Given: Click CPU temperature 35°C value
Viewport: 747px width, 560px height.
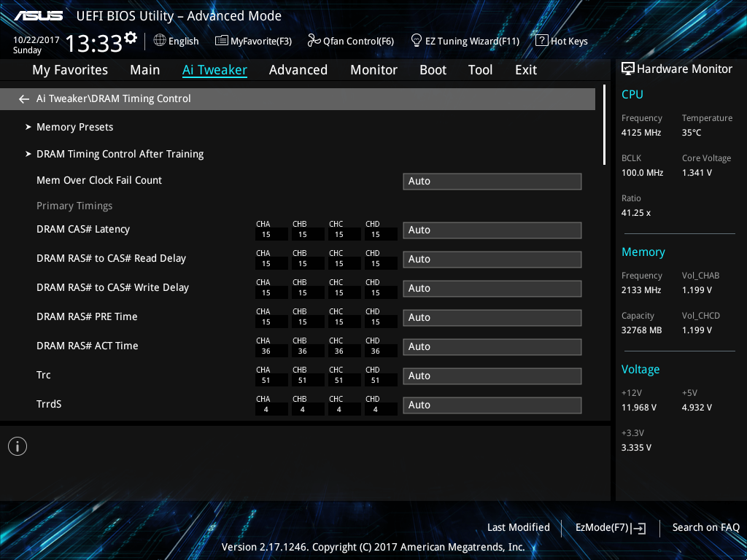Looking at the screenshot, I should (692, 133).
